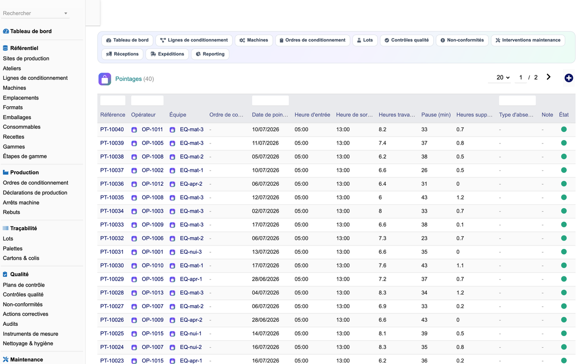Open the Reporting tab
This screenshot has height=364, width=588.
[210, 54]
